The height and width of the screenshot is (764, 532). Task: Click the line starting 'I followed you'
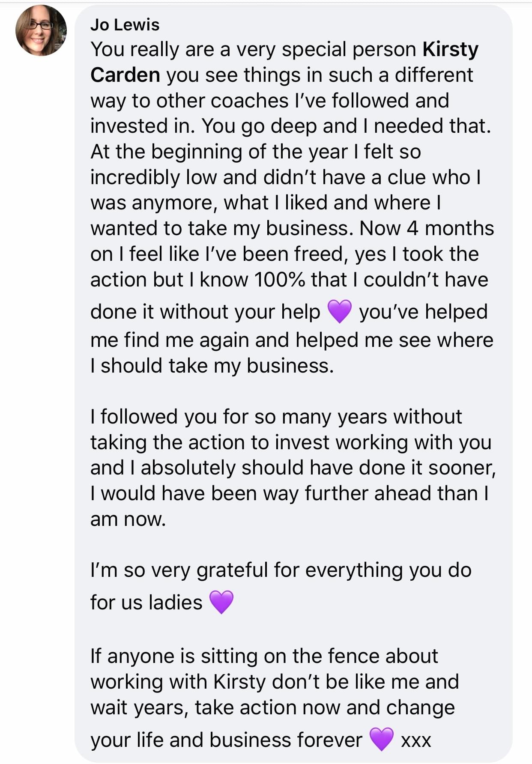276,417
